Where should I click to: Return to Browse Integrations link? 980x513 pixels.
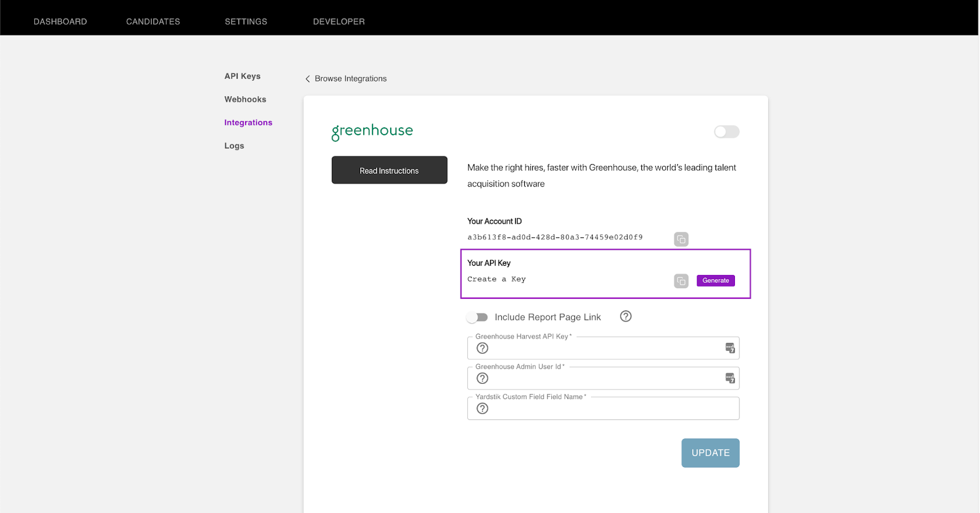click(350, 78)
